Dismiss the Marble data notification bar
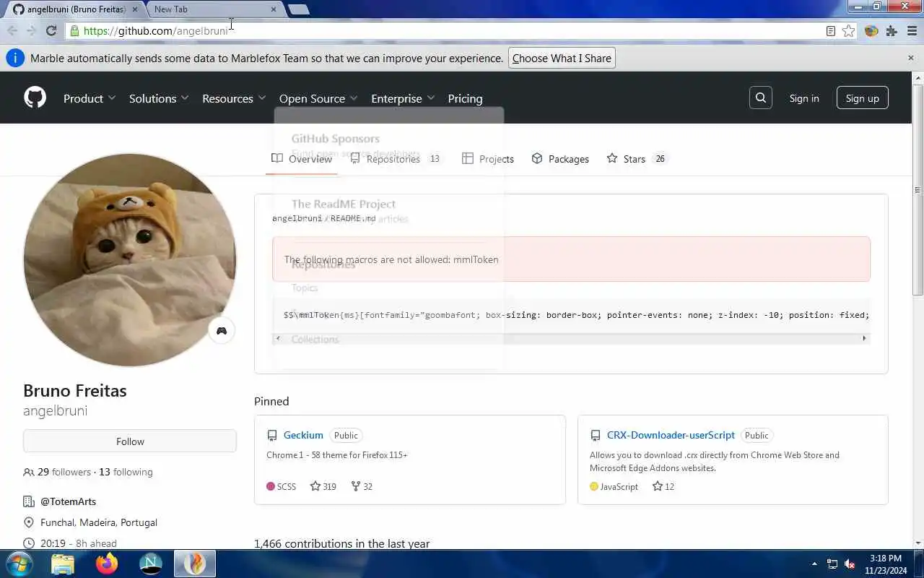924x578 pixels. pos(911,58)
